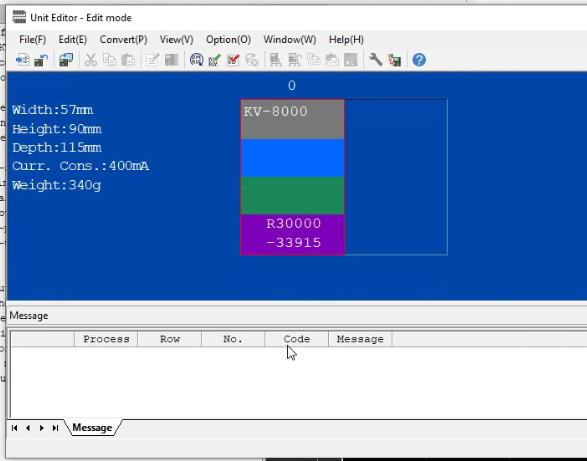Viewport: 587px width, 461px height.
Task: Click the grayed briefcase-style unit icon
Action: [x=332, y=60]
